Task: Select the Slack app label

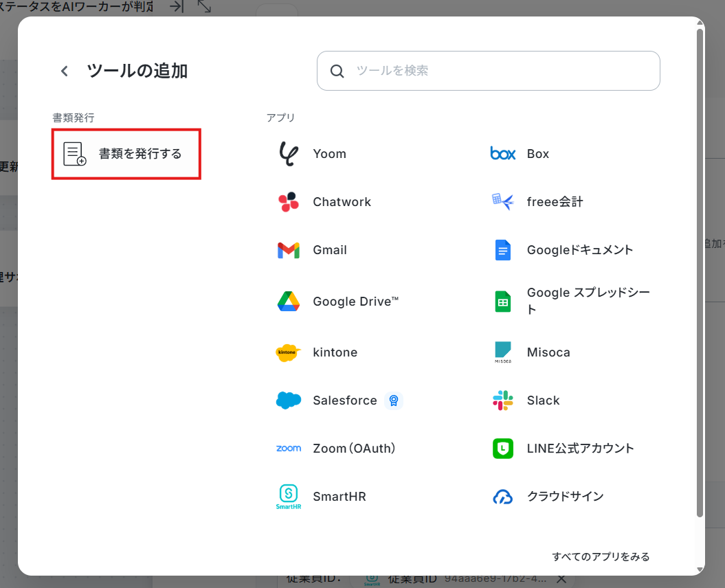Action: [x=544, y=400]
